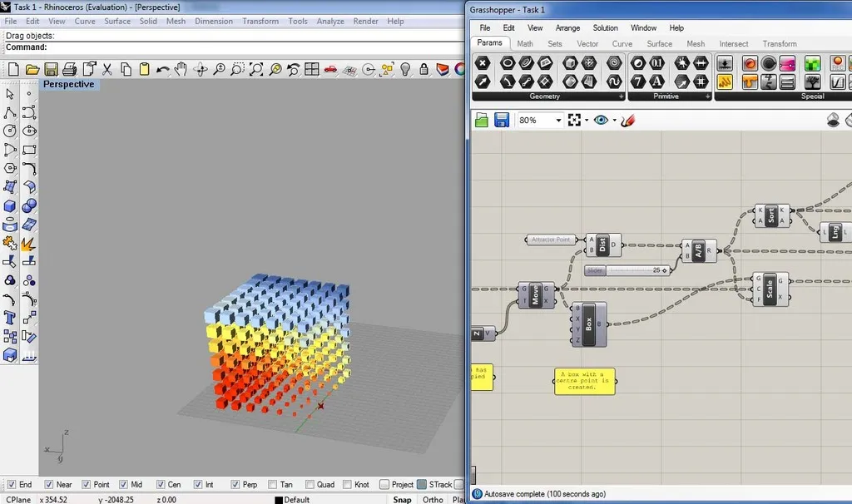Image resolution: width=852 pixels, height=504 pixels.
Task: Open the Transform menu in Rhino
Action: [260, 21]
